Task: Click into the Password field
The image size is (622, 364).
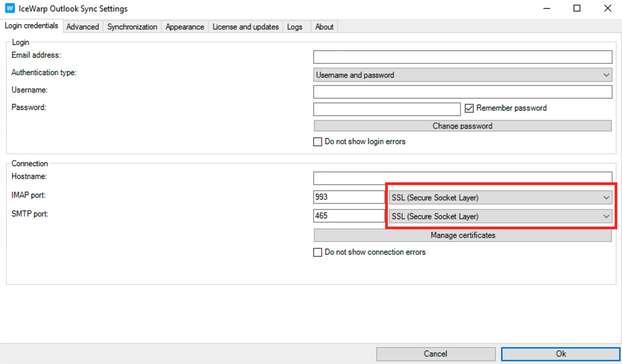Action: 386,109
